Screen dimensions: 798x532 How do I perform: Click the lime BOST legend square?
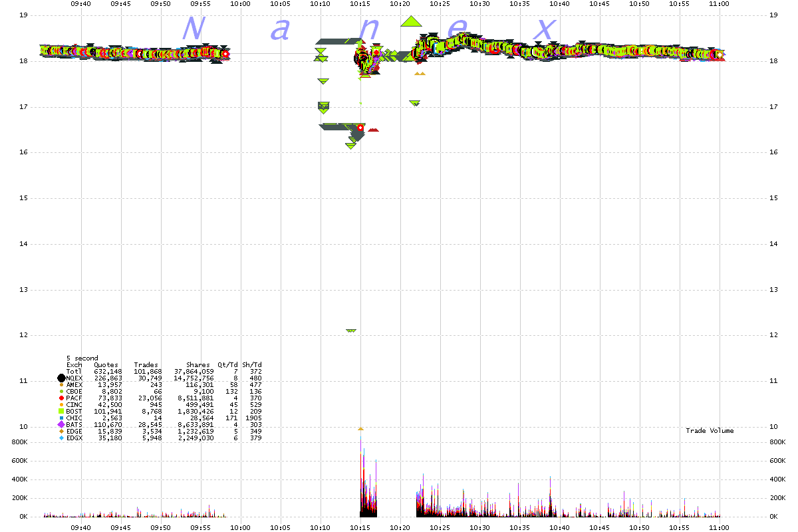(x=61, y=412)
